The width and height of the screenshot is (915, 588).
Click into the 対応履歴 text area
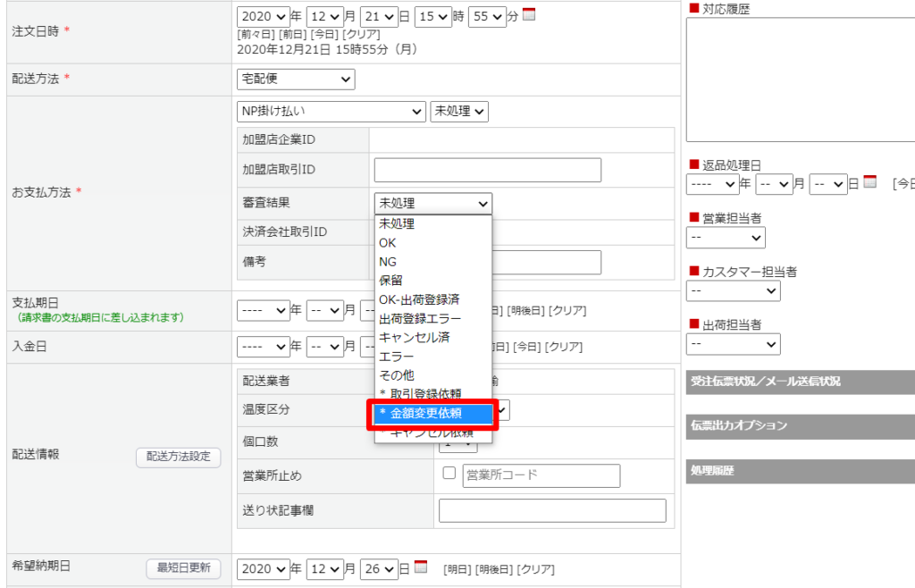(x=800, y=80)
